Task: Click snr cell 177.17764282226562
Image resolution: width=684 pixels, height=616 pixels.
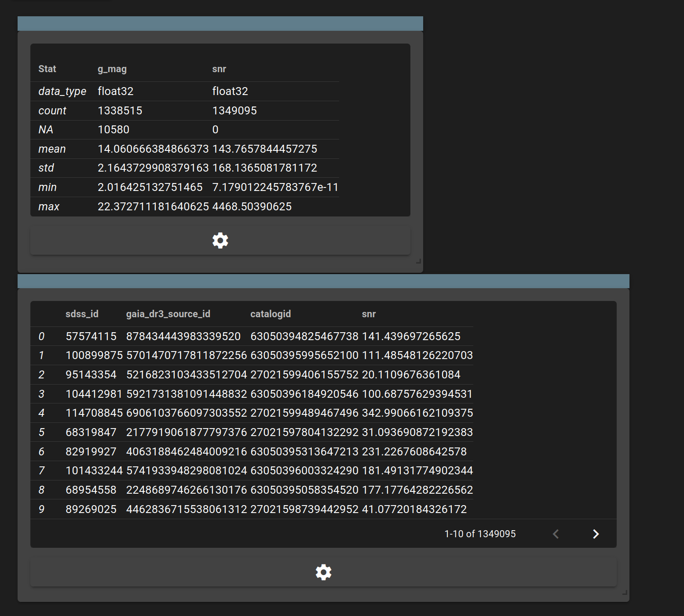Action: [417, 490]
